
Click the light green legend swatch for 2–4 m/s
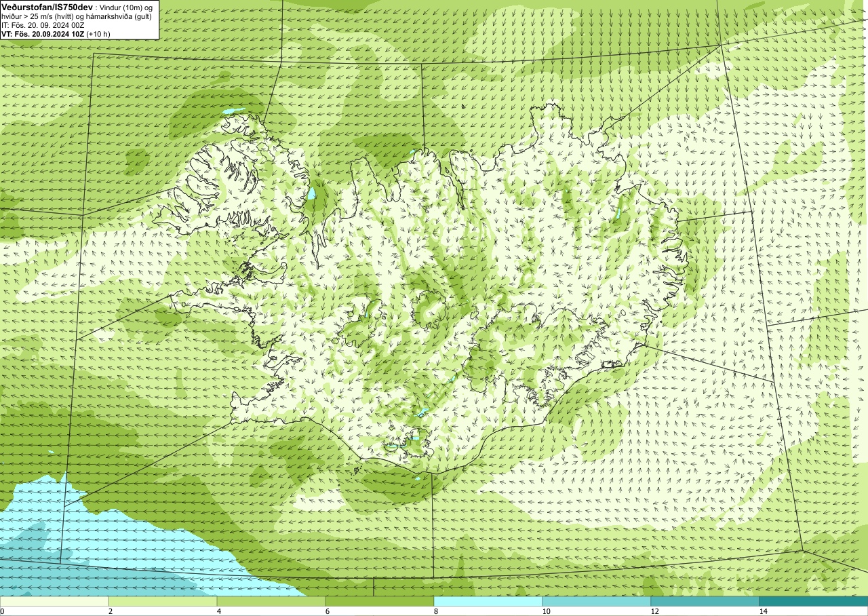[x=163, y=601]
